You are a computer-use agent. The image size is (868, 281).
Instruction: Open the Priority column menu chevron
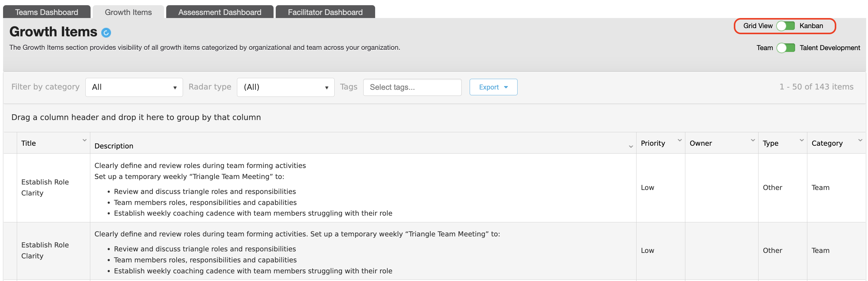[x=680, y=140]
